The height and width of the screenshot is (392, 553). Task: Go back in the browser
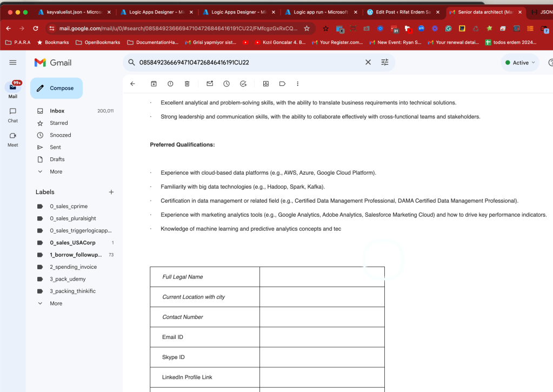point(9,28)
